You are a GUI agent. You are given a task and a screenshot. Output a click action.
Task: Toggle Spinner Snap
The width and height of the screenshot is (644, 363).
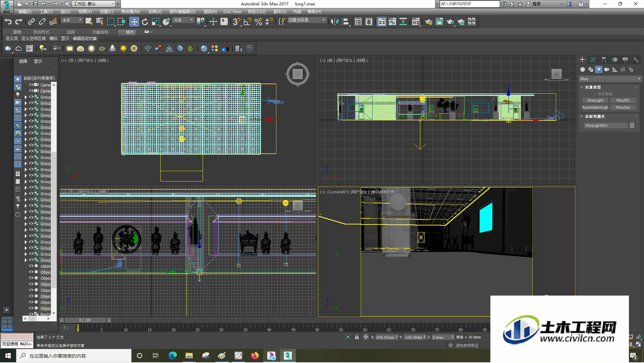pyautogui.click(x=269, y=22)
